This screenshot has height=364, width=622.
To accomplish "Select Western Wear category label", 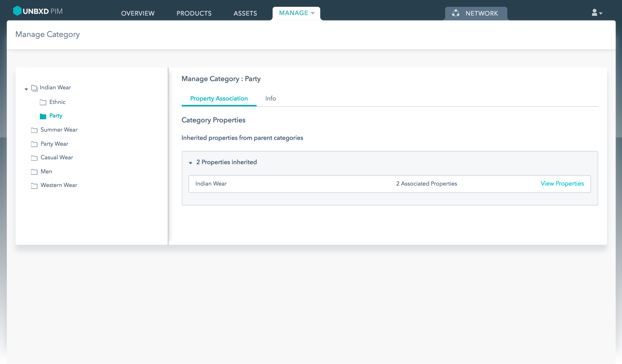I will coord(59,185).
